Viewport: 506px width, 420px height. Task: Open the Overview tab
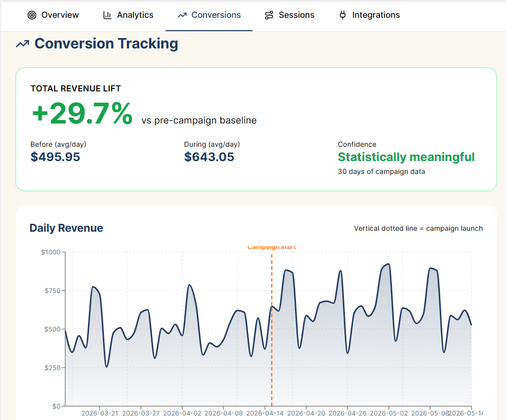[53, 15]
